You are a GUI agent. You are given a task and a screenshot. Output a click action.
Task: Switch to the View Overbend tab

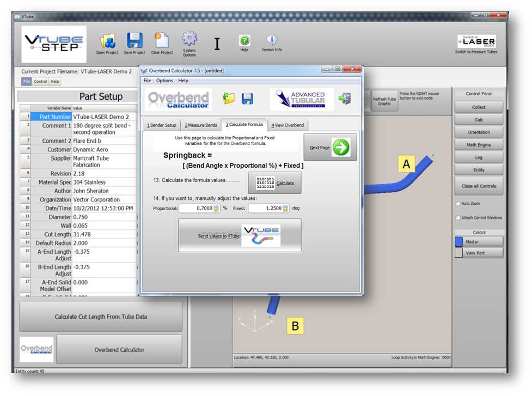pyautogui.click(x=288, y=125)
